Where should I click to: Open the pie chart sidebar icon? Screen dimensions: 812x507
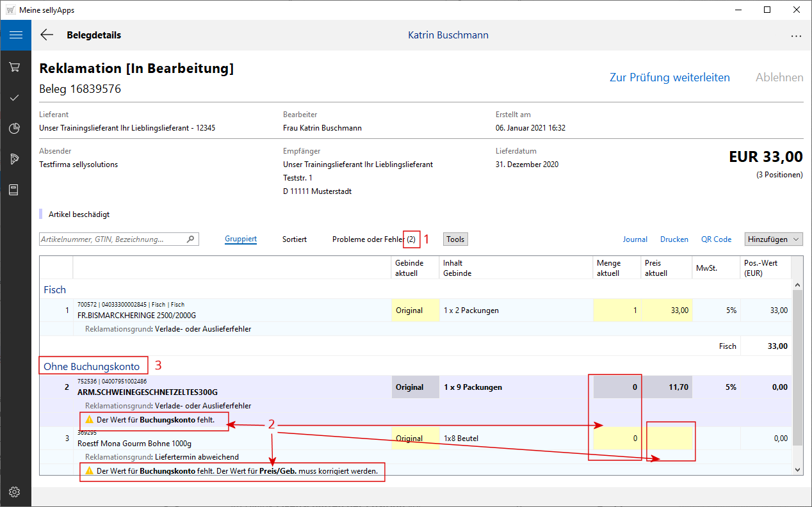(15, 128)
